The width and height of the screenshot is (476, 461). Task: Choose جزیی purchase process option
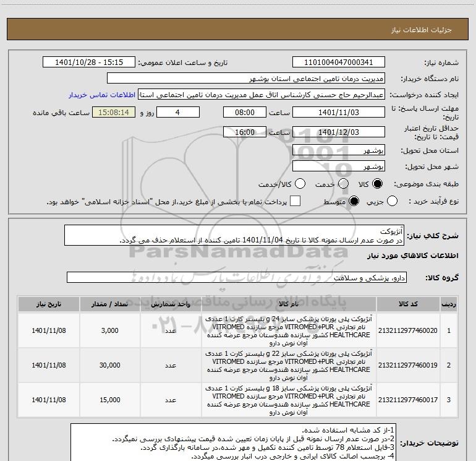click(392, 201)
